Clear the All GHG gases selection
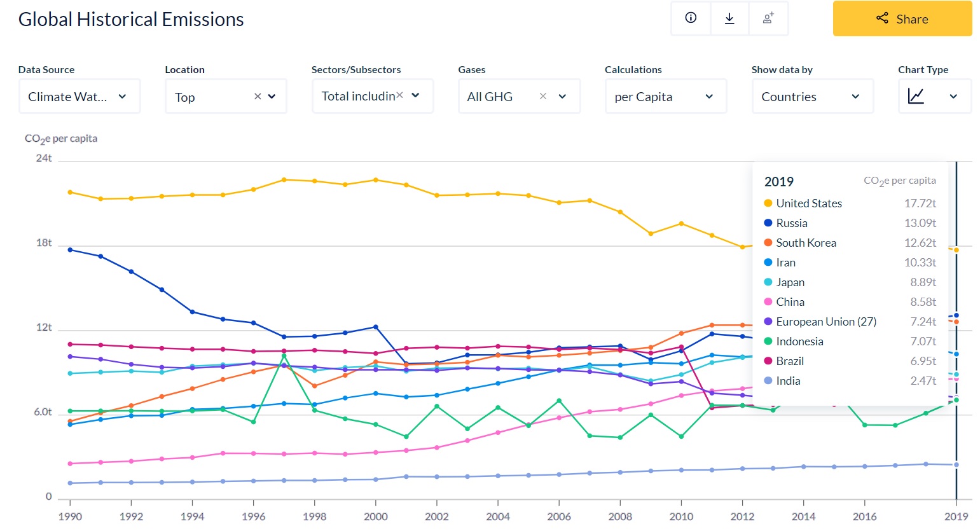Viewport: 980px width, 531px height. 543,96
